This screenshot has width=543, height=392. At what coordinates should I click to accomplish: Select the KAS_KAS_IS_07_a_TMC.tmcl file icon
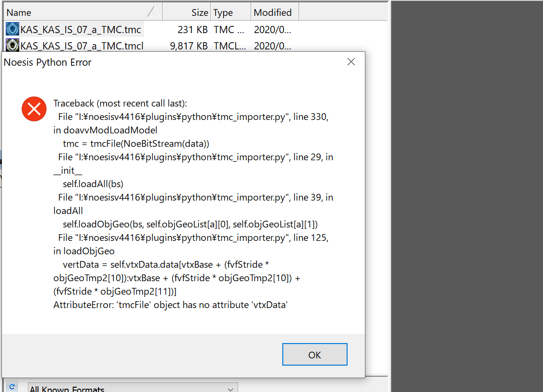[x=12, y=45]
